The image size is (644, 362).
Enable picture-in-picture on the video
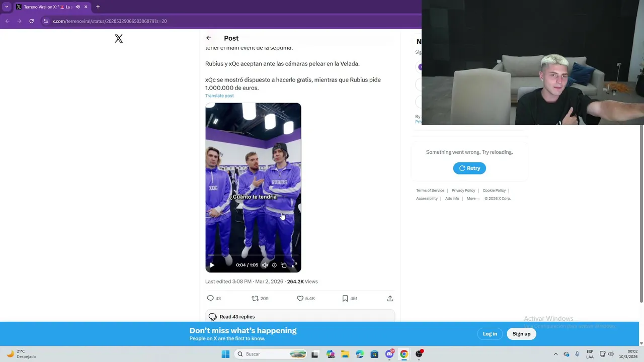pos(284,265)
